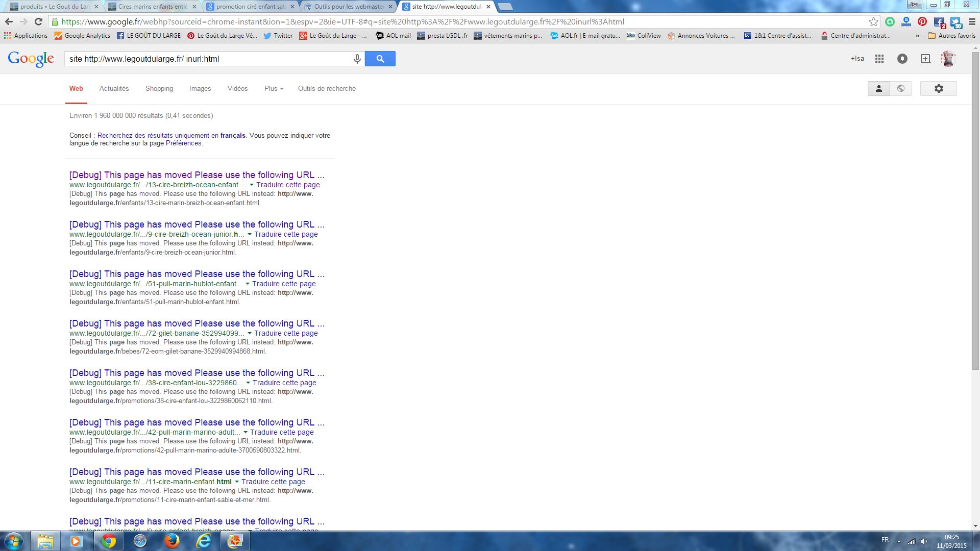980x551 pixels.
Task: Open the Google account avatar
Action: [948, 59]
